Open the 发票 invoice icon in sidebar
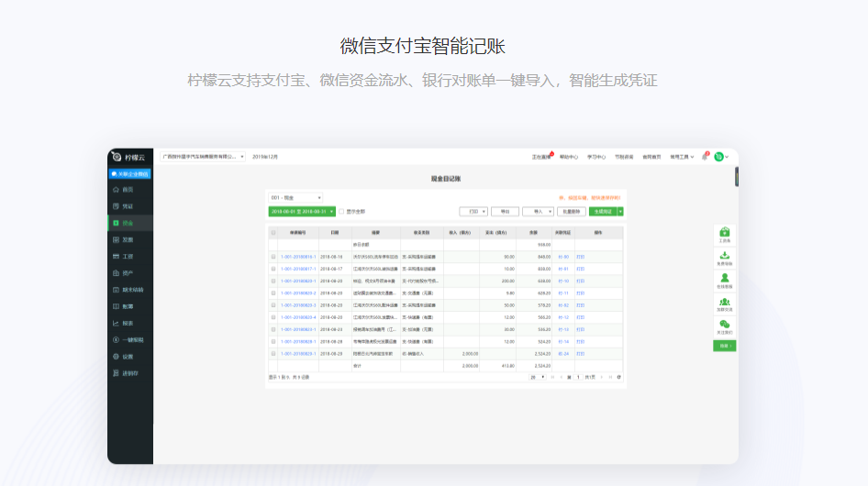The height and width of the screenshot is (486, 868). coord(116,239)
